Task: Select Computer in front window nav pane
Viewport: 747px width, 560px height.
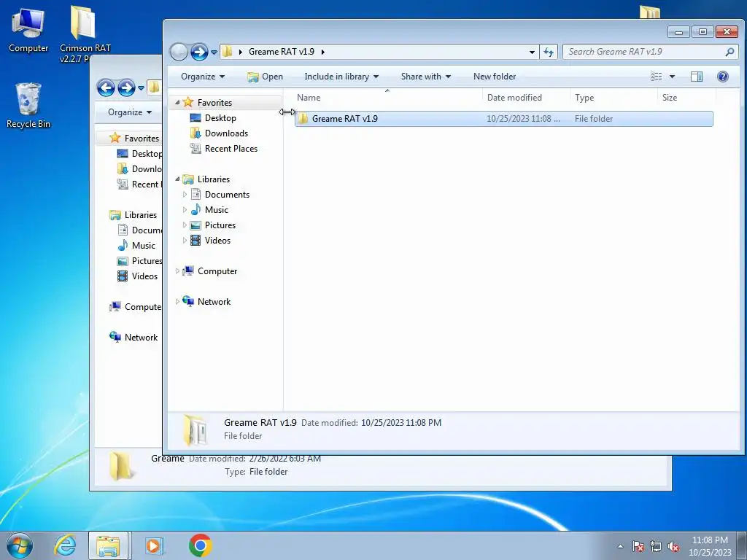Action: tap(217, 271)
